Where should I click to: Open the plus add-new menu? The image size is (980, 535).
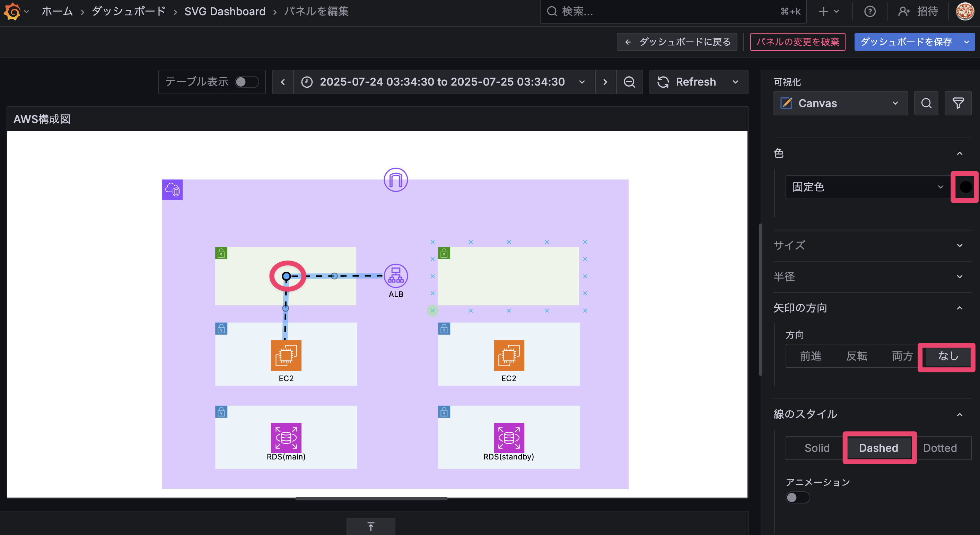829,11
